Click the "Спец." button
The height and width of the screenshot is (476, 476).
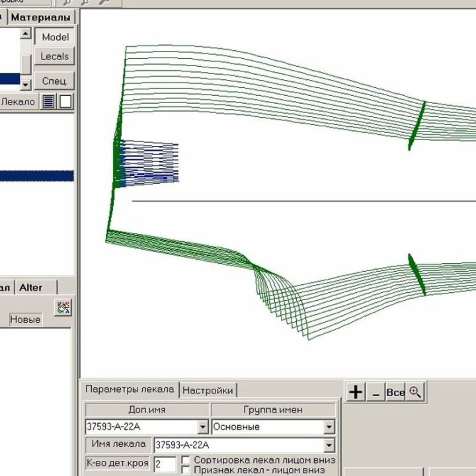click(x=54, y=81)
